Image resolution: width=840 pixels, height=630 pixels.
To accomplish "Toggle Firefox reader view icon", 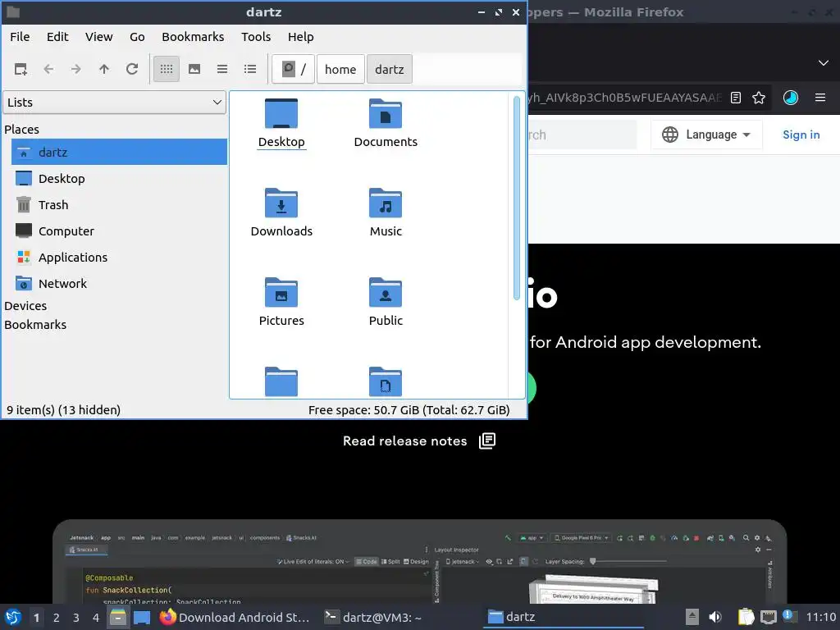I will 736,98.
